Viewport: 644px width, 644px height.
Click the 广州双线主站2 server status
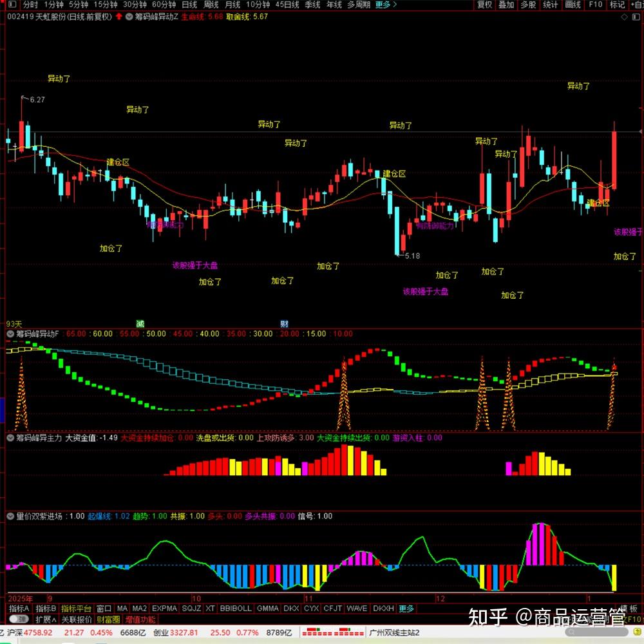(393, 633)
